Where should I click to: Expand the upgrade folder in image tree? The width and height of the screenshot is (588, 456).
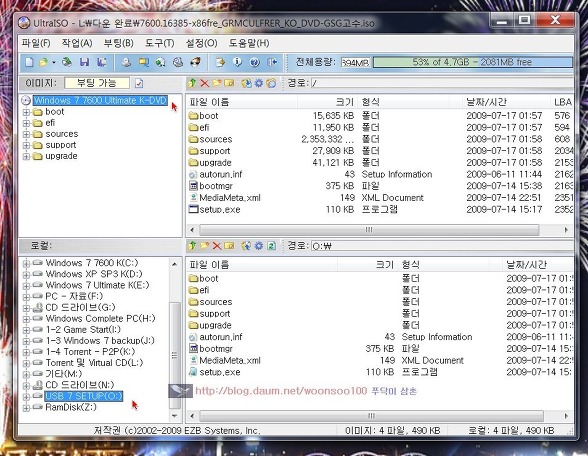tap(26, 156)
